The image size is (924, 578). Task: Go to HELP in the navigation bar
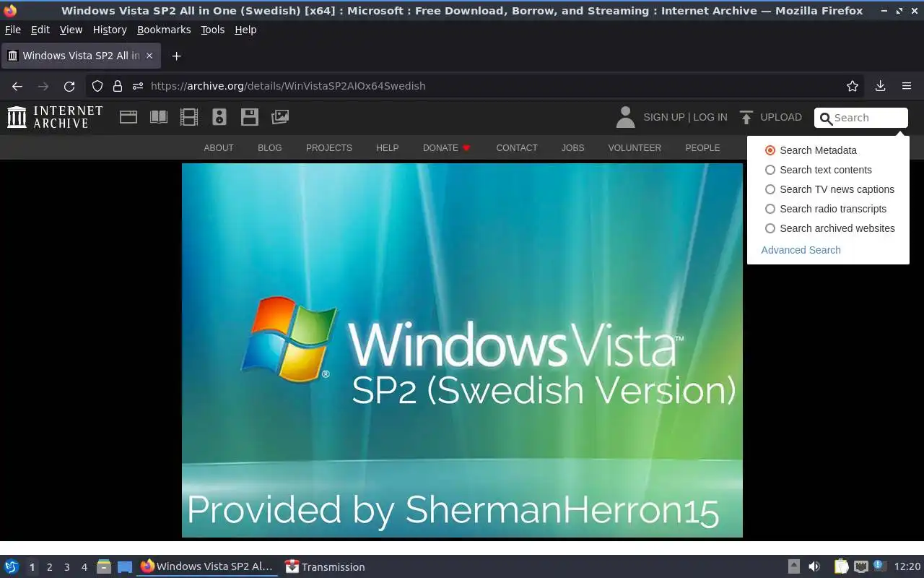coord(388,147)
